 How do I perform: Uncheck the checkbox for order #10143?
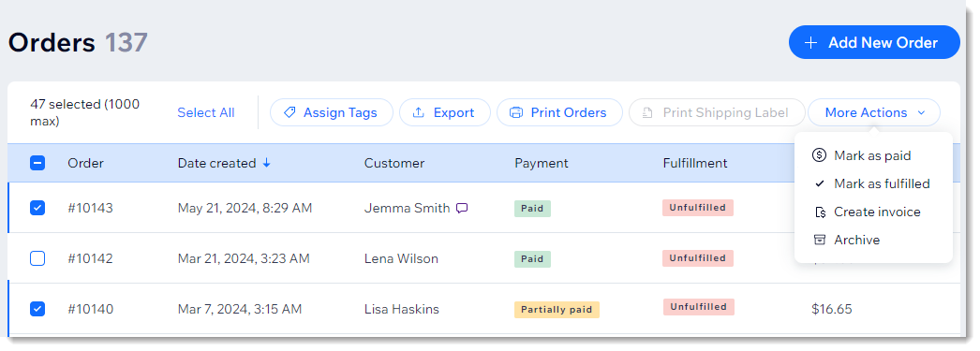pyautogui.click(x=37, y=208)
